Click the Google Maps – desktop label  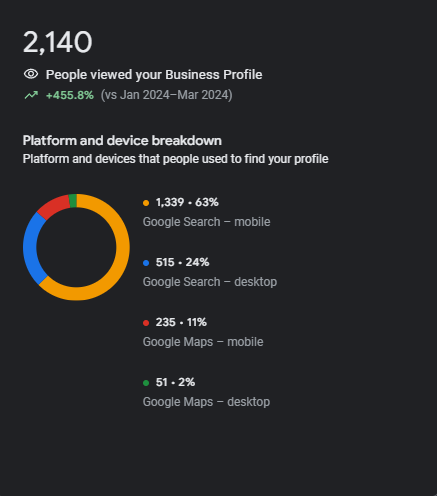[x=206, y=402]
